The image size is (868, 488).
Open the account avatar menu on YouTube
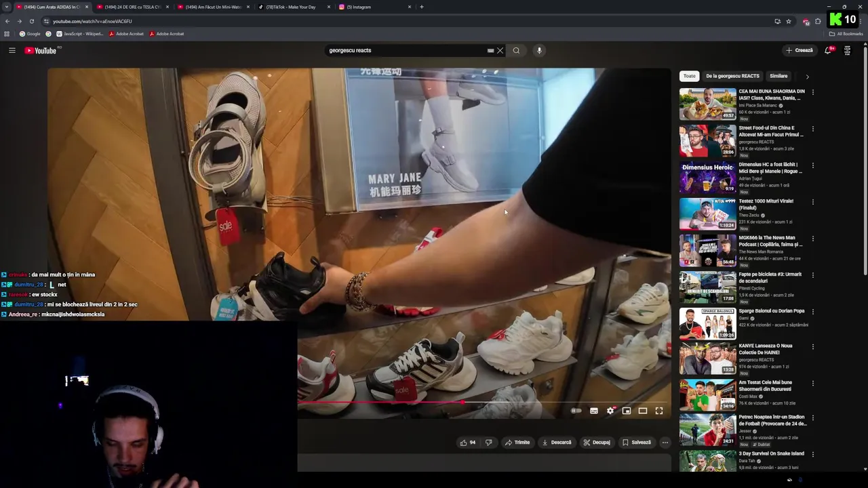847,50
